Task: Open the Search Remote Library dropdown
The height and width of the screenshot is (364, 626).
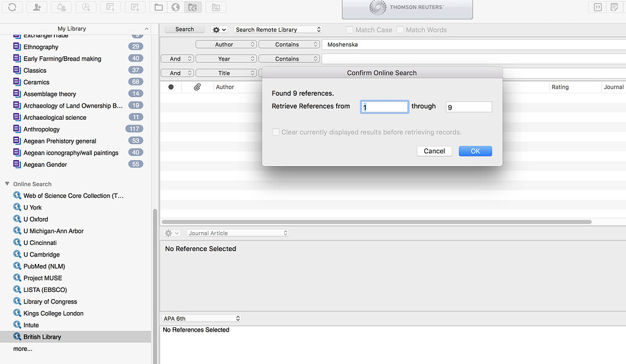Action: (277, 29)
